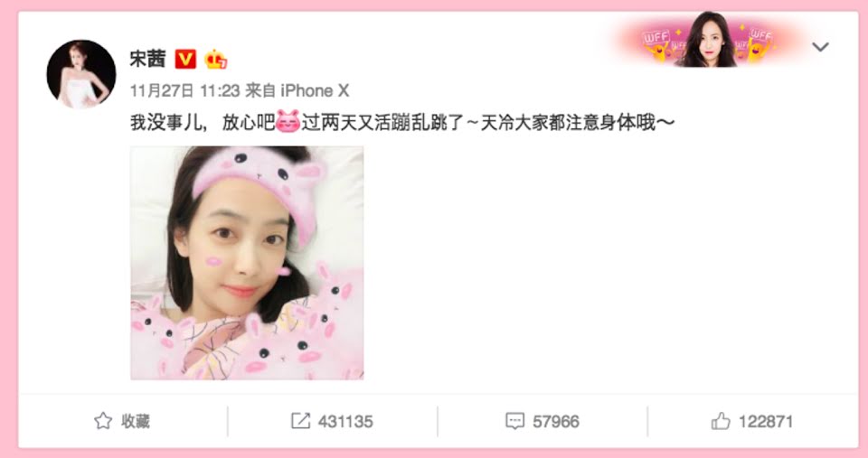Click the 122871 likes count
This screenshot has height=458, width=868.
point(766,422)
